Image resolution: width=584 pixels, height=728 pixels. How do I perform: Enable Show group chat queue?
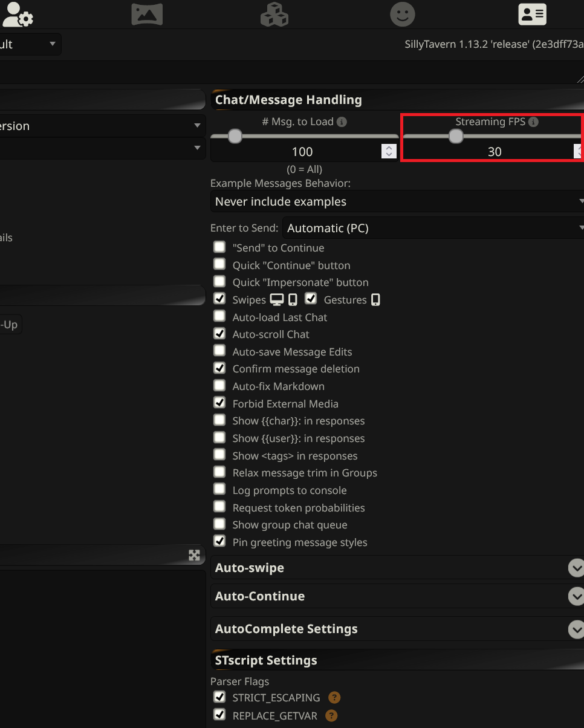pyautogui.click(x=219, y=524)
